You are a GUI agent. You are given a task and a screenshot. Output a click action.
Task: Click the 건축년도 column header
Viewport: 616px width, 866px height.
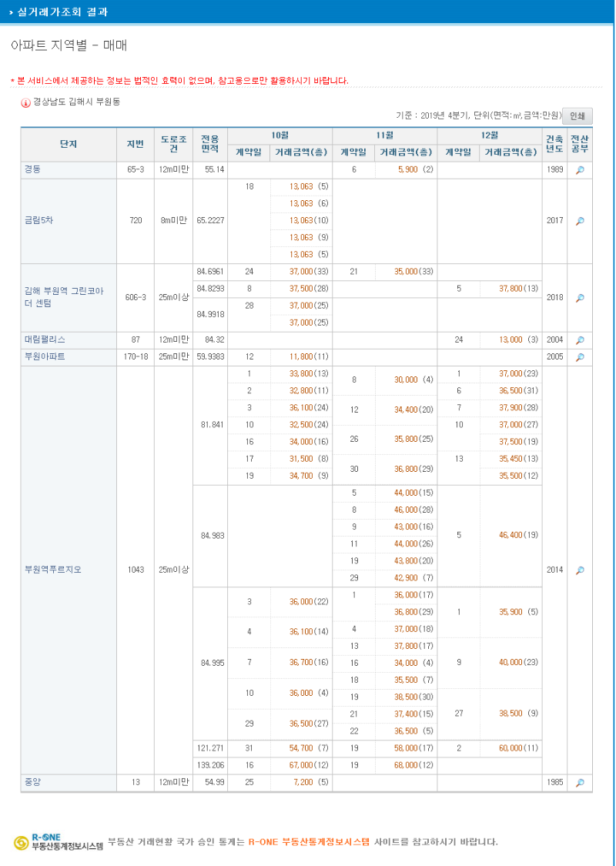pos(554,144)
